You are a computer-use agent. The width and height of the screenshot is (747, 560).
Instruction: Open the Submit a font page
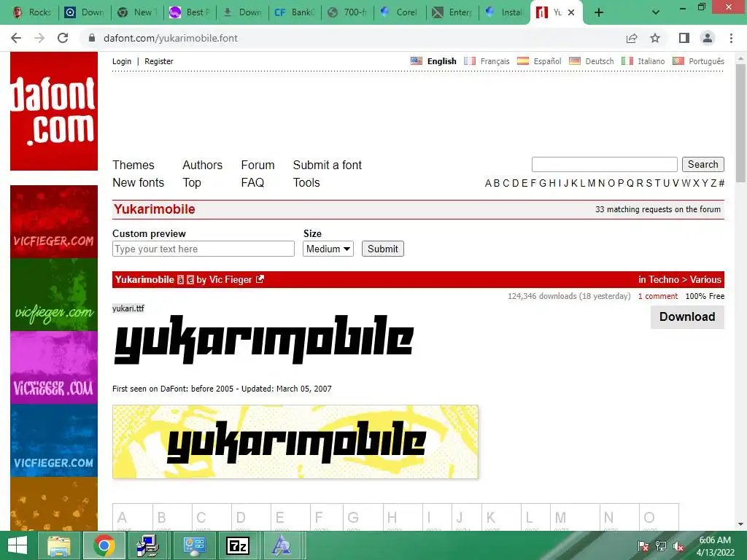point(328,165)
